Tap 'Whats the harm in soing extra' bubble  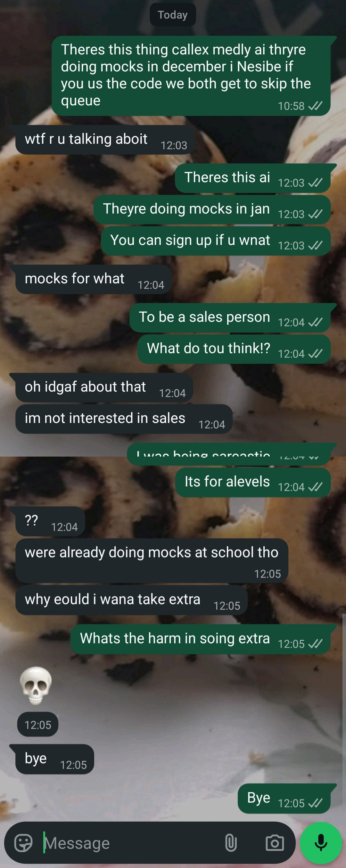click(x=200, y=639)
